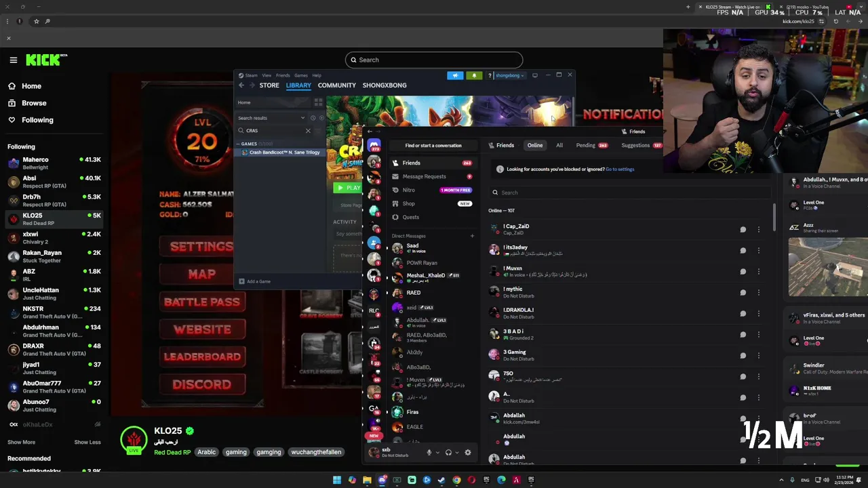Click the Kick search field
The image size is (868, 488).
[x=434, y=60]
